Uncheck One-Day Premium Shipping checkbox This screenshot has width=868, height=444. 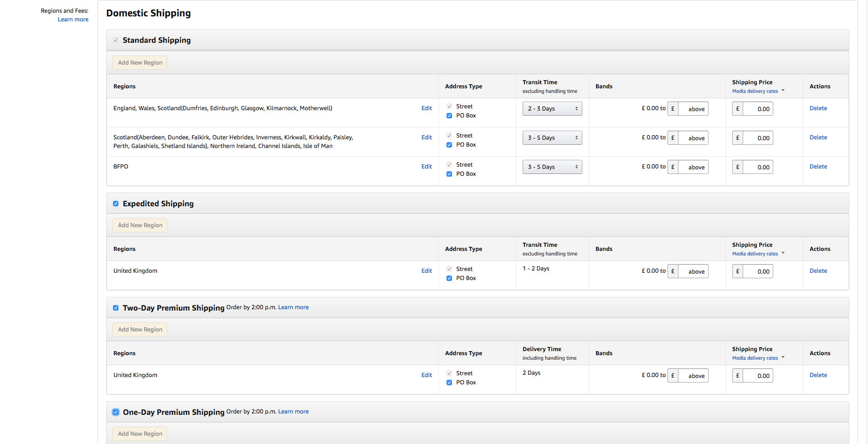pyautogui.click(x=116, y=412)
